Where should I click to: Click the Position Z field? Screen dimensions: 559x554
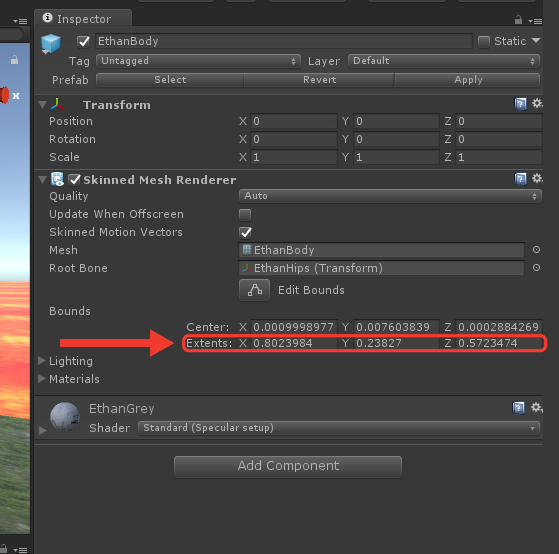tap(499, 121)
